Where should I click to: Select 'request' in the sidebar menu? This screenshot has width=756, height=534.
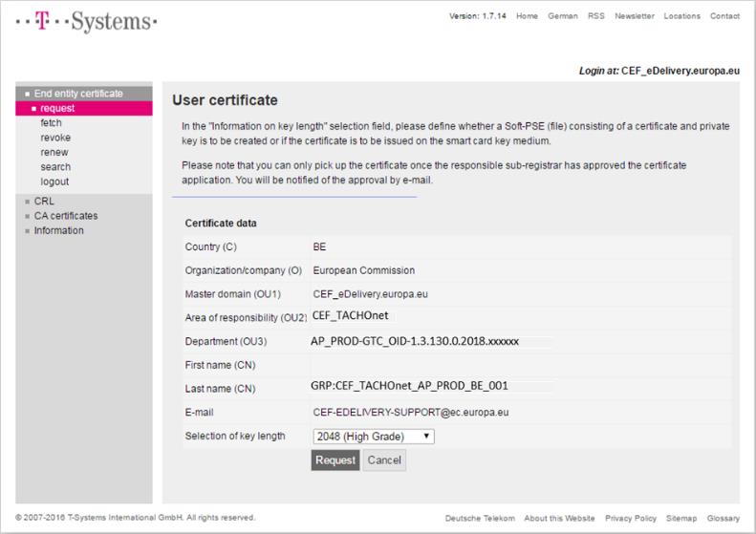pyautogui.click(x=57, y=109)
